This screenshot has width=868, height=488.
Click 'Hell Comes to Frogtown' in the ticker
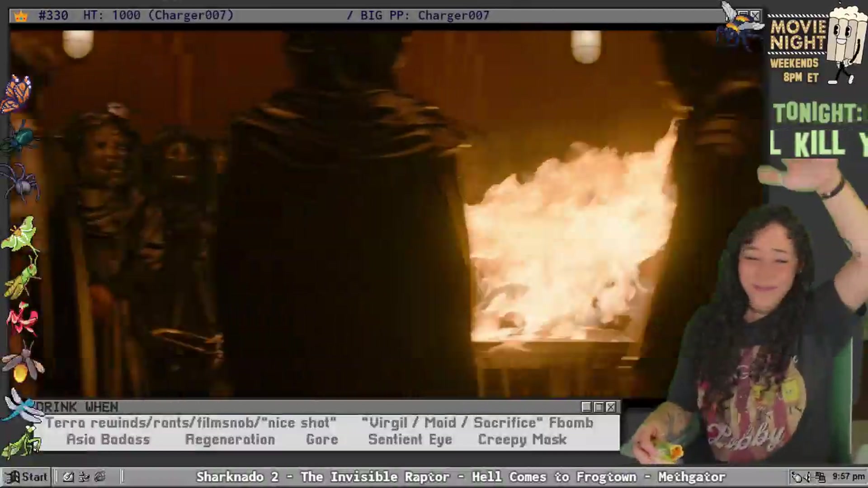click(x=554, y=477)
